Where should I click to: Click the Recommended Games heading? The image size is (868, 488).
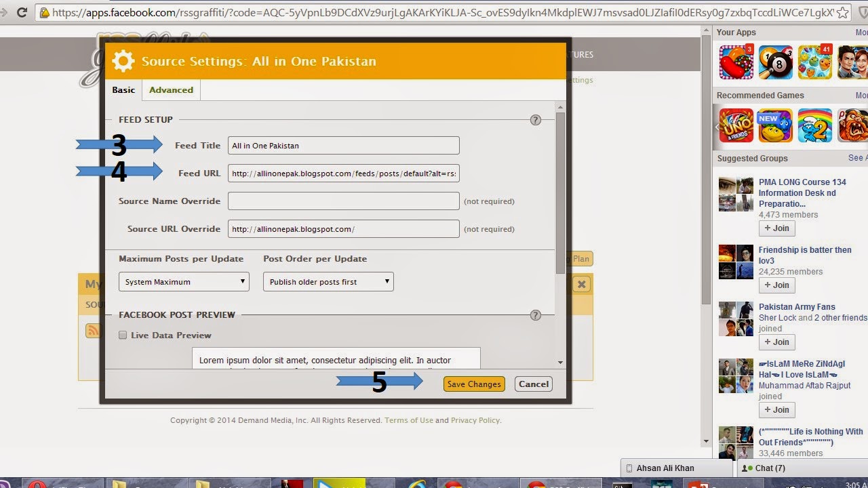click(760, 96)
